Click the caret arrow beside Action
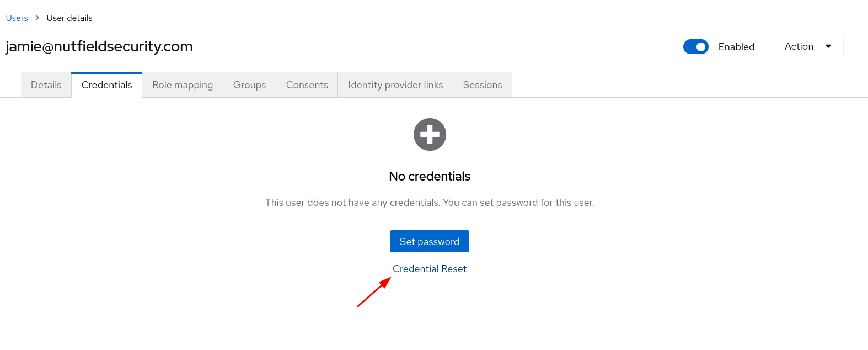The image size is (868, 350). tap(828, 46)
